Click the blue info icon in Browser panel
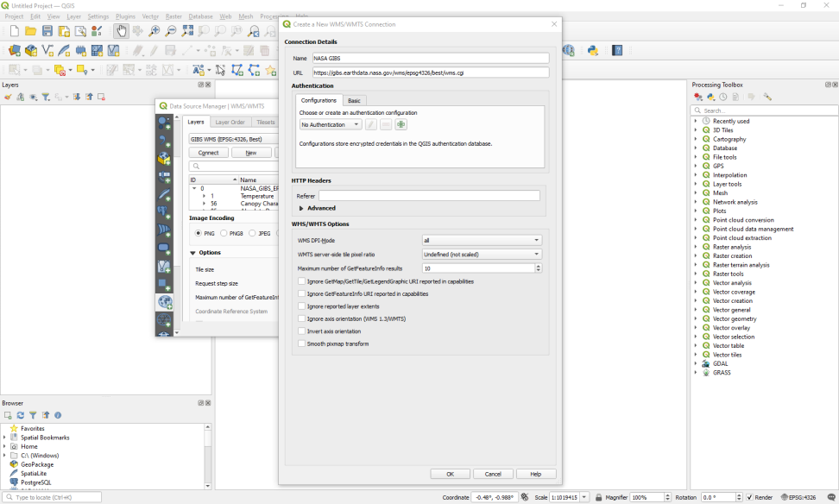The height and width of the screenshot is (504, 839). (58, 415)
